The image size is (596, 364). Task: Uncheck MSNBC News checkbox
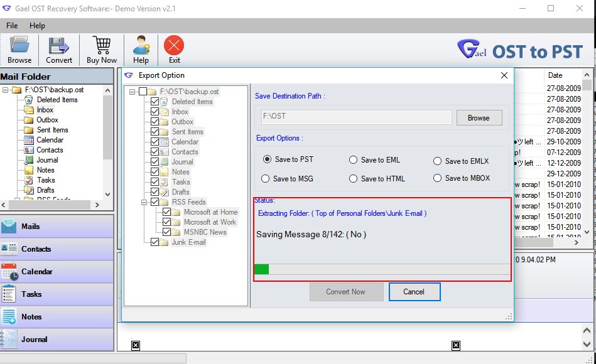[x=166, y=232]
